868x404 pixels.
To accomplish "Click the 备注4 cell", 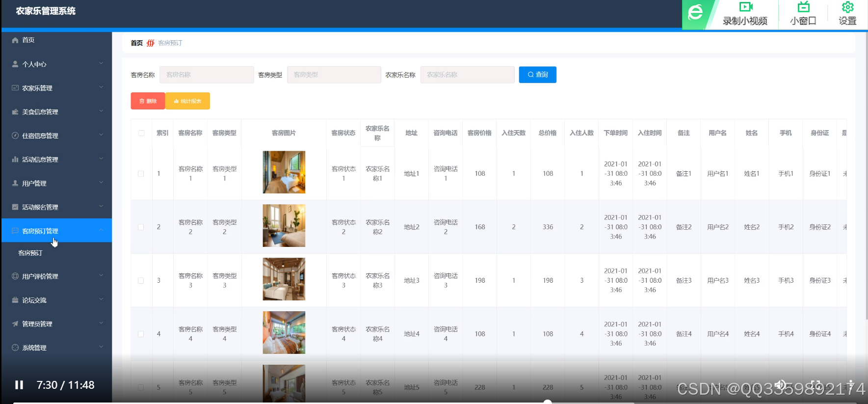I will 684,334.
